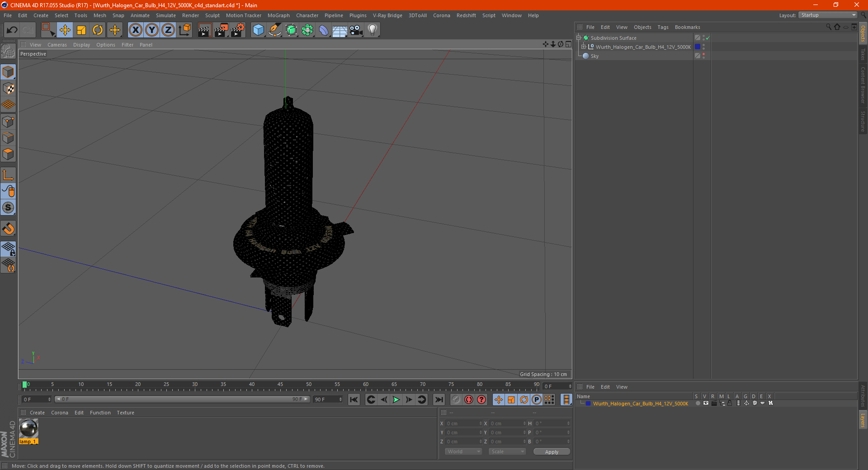
Task: Add a floor environment object
Action: point(340,30)
